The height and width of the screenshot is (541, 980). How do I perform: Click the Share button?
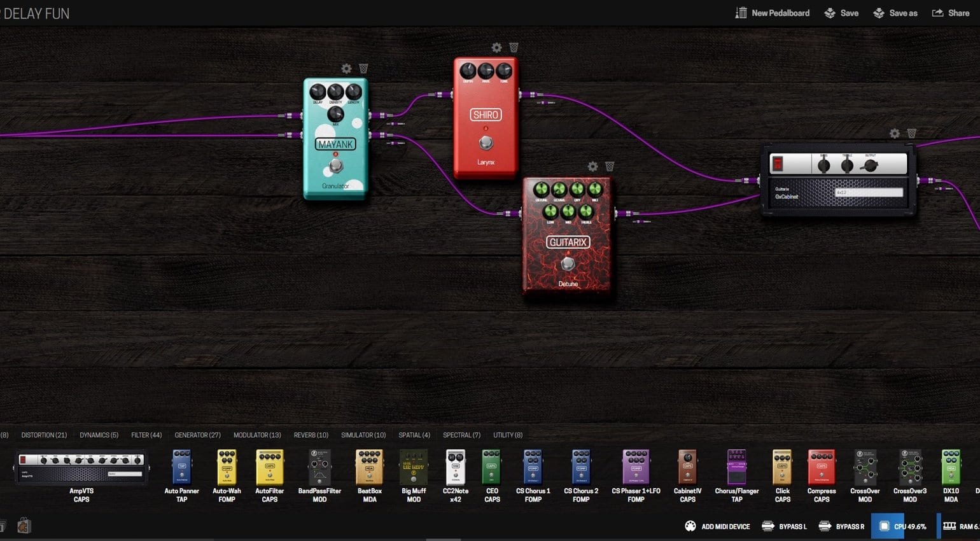951,13
